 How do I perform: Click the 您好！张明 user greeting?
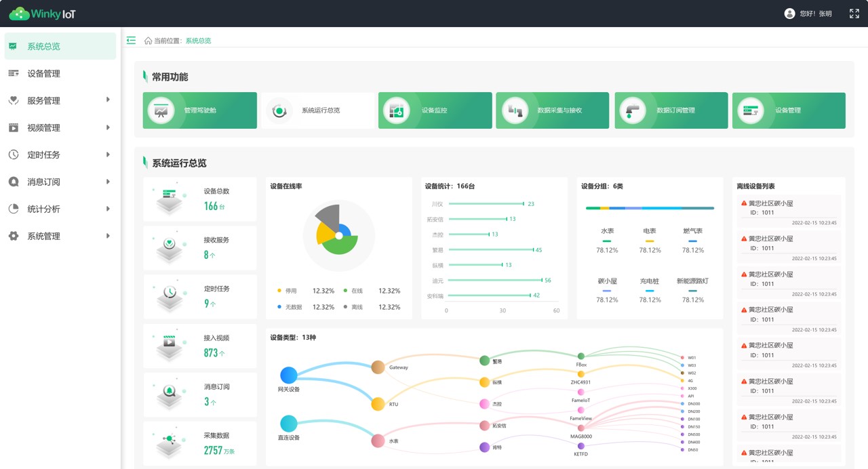pyautogui.click(x=816, y=14)
